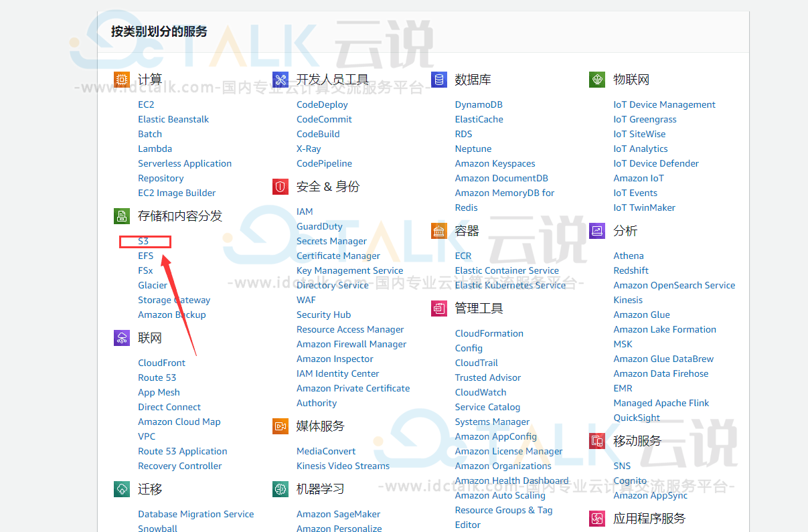Open the Route 53 service
This screenshot has width=808, height=532.
click(x=157, y=377)
